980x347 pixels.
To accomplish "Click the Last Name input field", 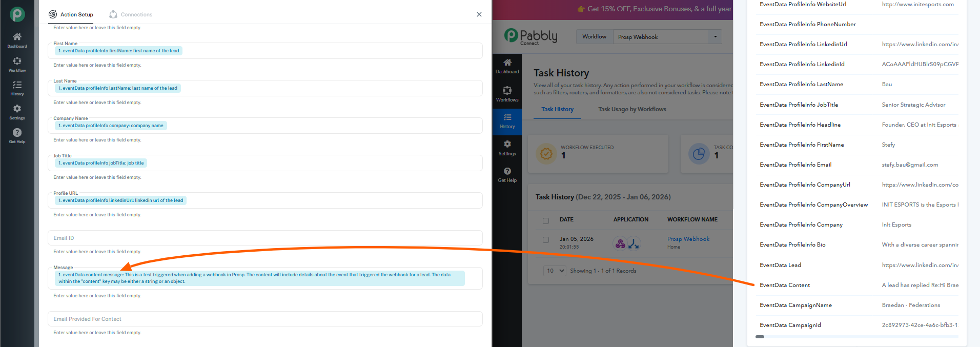I will click(x=265, y=88).
